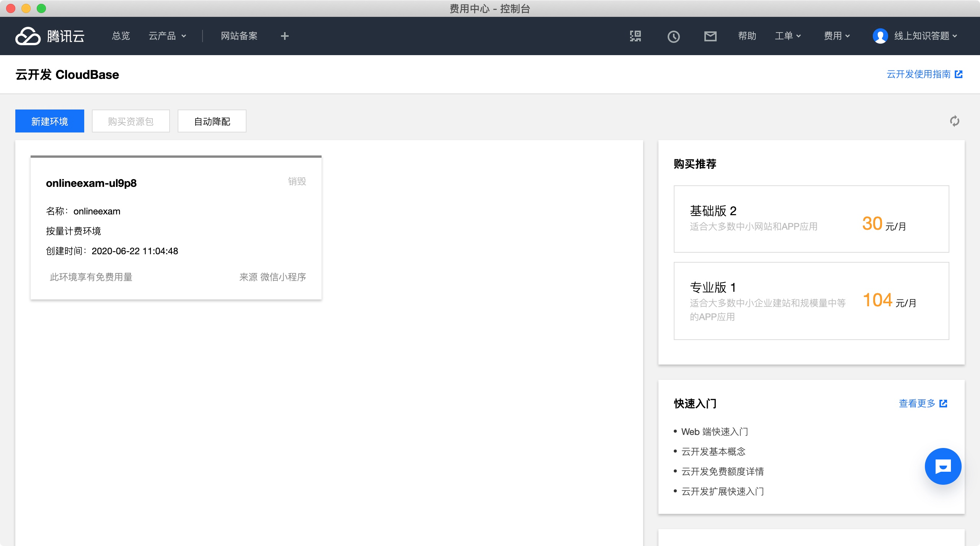Screen dimensions: 980x546
Task: Click 自动降配 button
Action: pyautogui.click(x=212, y=121)
